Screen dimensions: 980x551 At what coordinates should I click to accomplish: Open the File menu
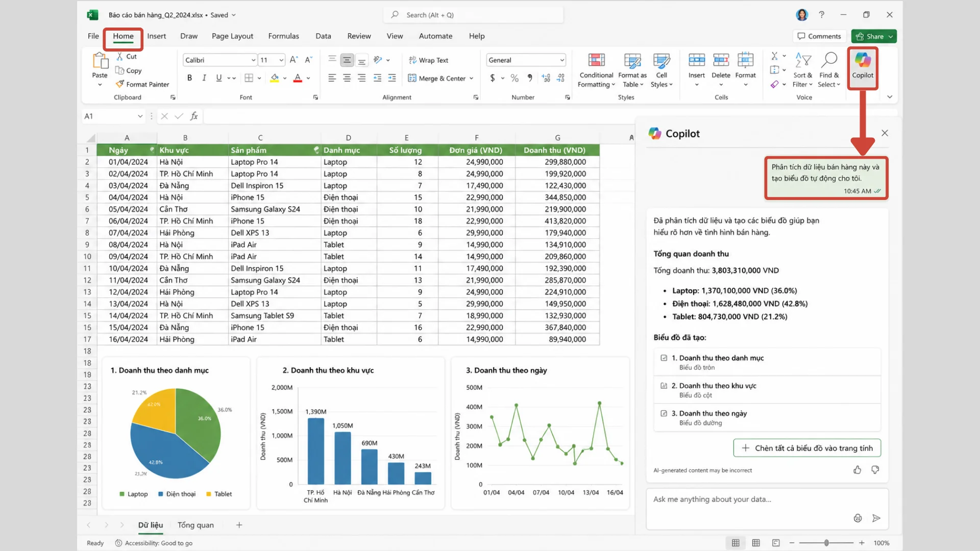click(93, 36)
